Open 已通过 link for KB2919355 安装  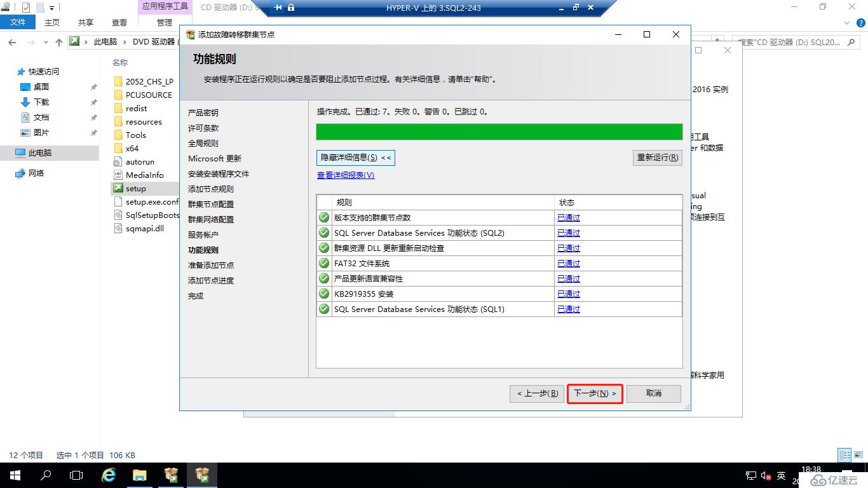[x=569, y=294]
